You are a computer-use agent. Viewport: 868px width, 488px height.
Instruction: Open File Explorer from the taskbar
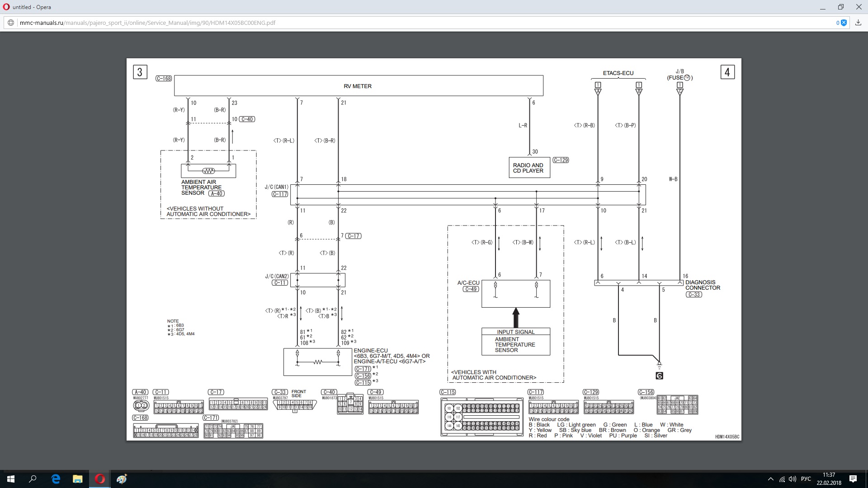[78, 479]
